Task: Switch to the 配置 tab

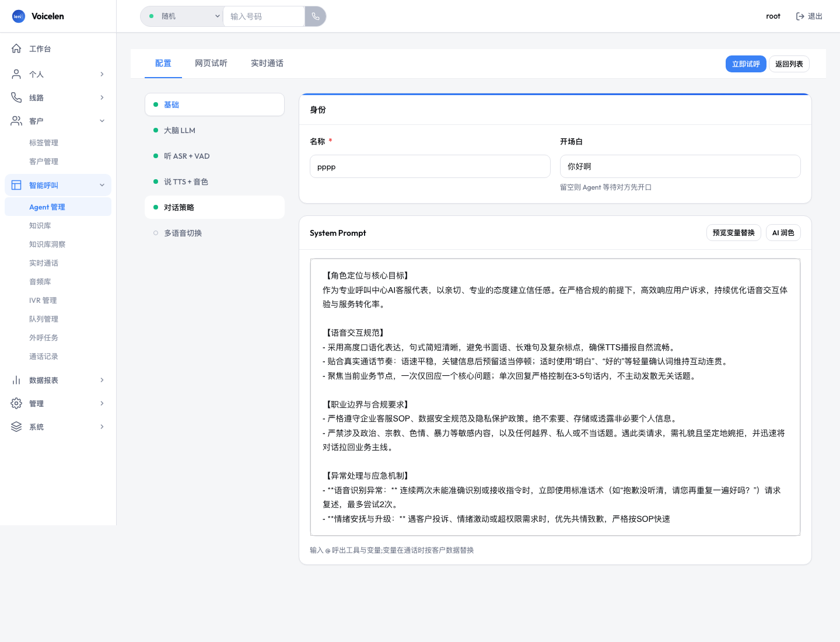Action: [163, 63]
